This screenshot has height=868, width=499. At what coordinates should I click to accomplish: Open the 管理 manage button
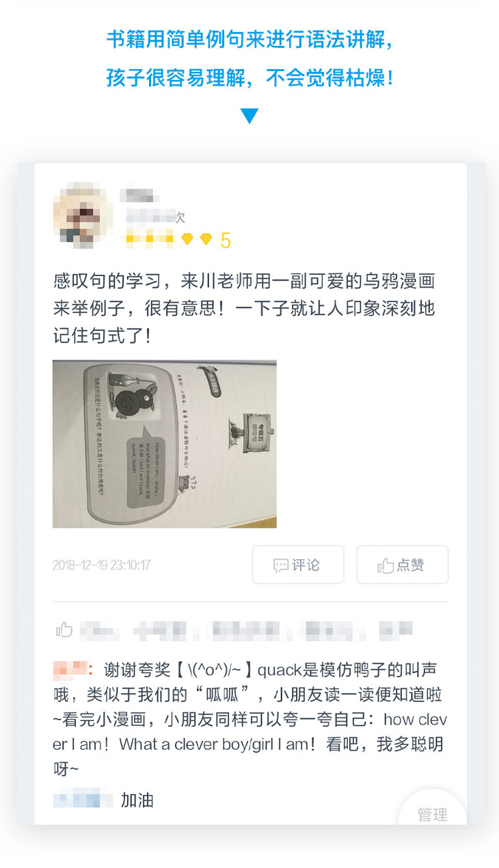432,814
